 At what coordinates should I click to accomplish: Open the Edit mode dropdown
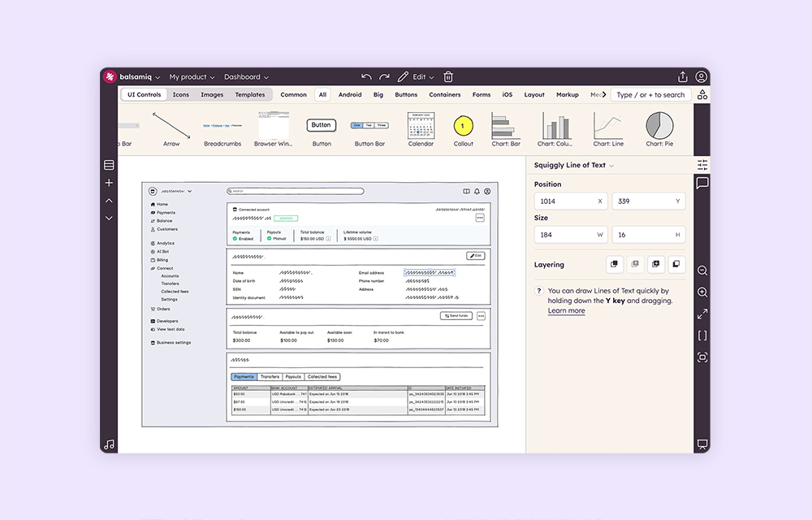click(x=423, y=76)
